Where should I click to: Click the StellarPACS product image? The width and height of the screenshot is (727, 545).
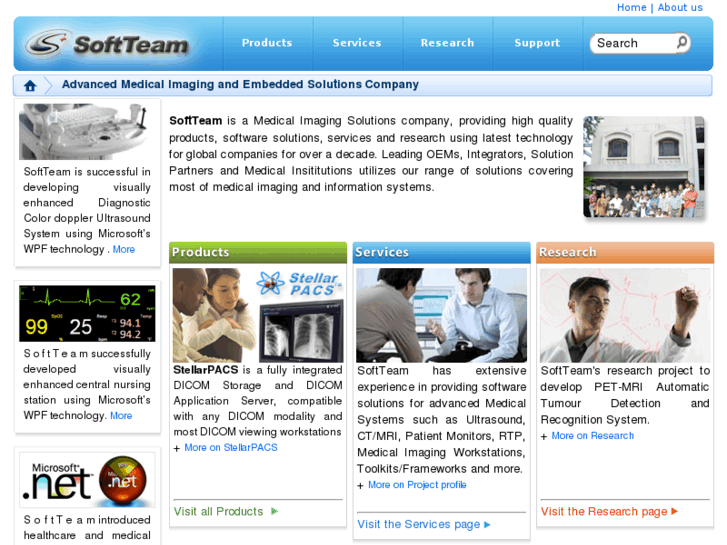coord(258,315)
